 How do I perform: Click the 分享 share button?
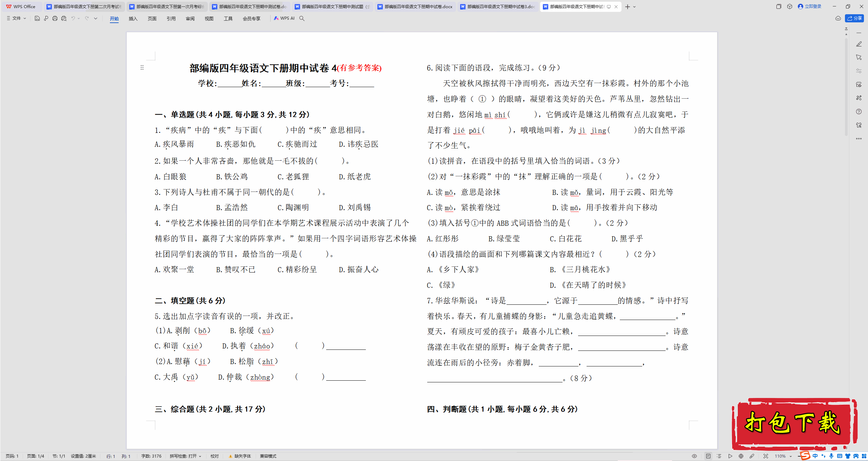click(x=854, y=18)
